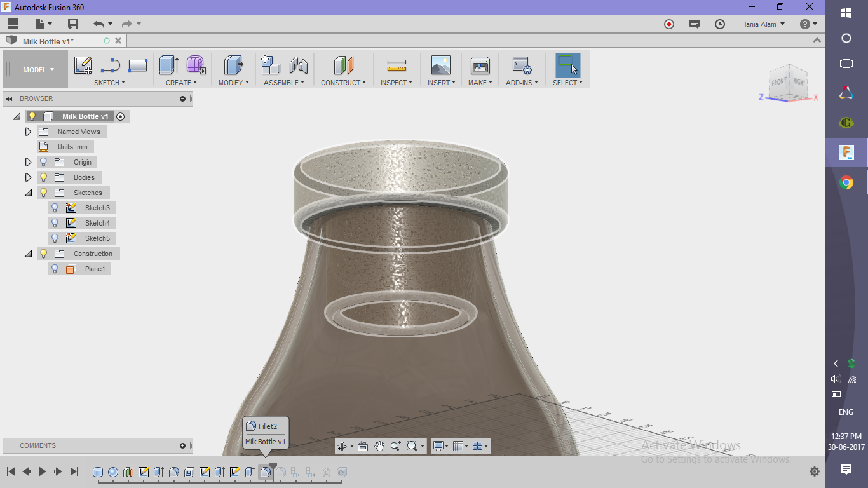Toggle the Origin folder lightbulb
Image resolution: width=868 pixels, height=488 pixels.
pyautogui.click(x=44, y=162)
